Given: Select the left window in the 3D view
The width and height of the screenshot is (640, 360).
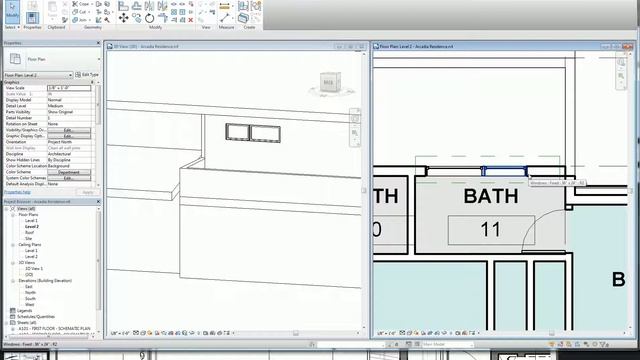Looking at the screenshot, I should 238,132.
